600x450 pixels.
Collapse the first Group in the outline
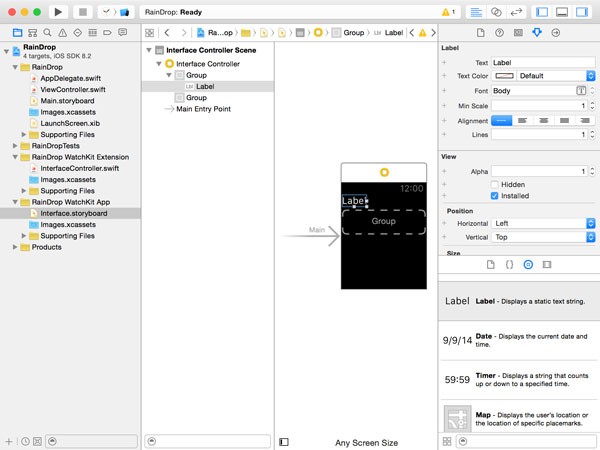[169, 75]
